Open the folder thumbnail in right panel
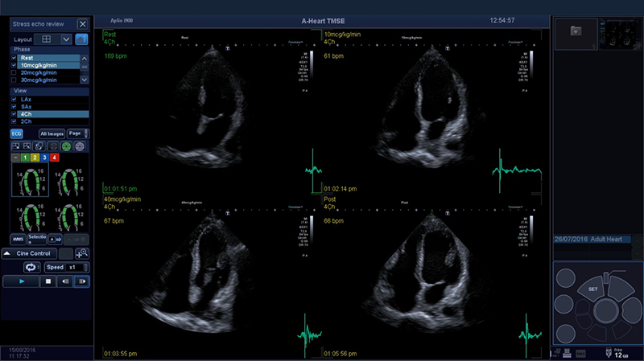Viewport: 644px width, 361px height. click(575, 31)
